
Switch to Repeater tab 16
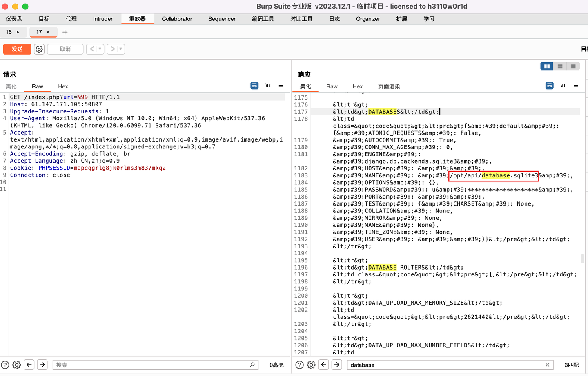point(8,32)
